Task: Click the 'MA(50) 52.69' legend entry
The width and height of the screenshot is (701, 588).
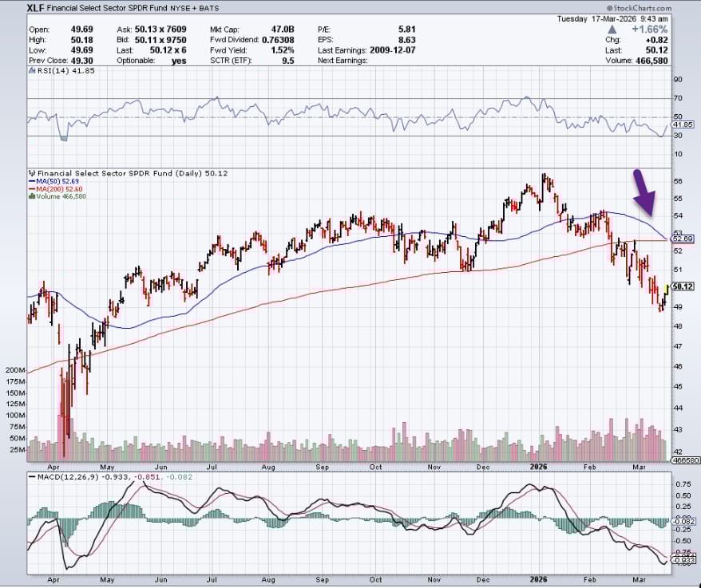Action: [57, 181]
